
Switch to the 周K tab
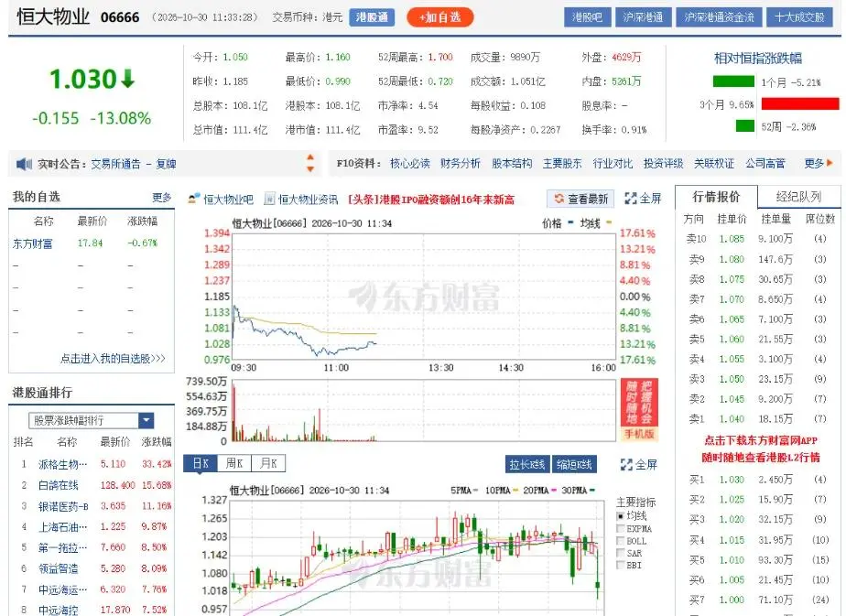(234, 463)
